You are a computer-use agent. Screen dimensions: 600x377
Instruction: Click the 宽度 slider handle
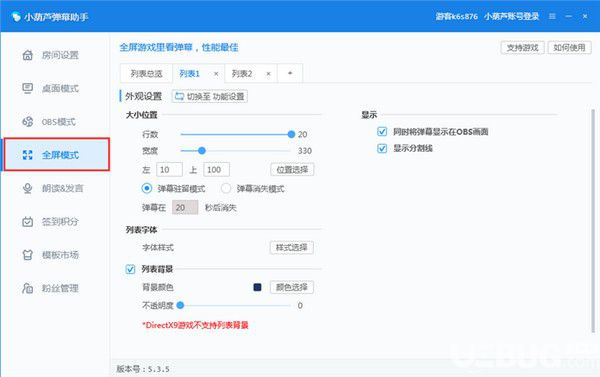[x=202, y=151]
